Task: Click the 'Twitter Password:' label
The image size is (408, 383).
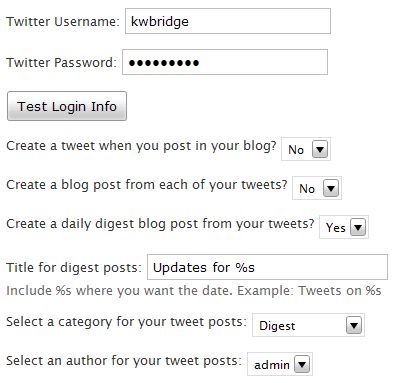Action: point(61,63)
